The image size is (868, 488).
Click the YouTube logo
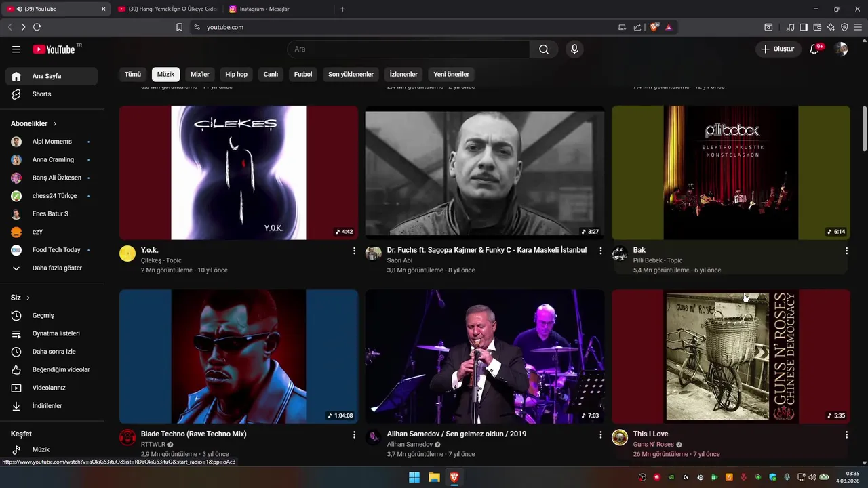[x=54, y=49]
